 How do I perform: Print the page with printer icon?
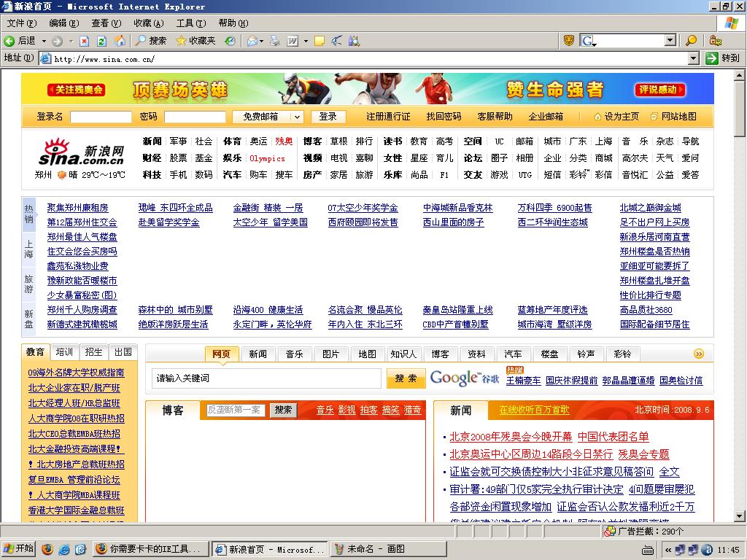point(275,41)
